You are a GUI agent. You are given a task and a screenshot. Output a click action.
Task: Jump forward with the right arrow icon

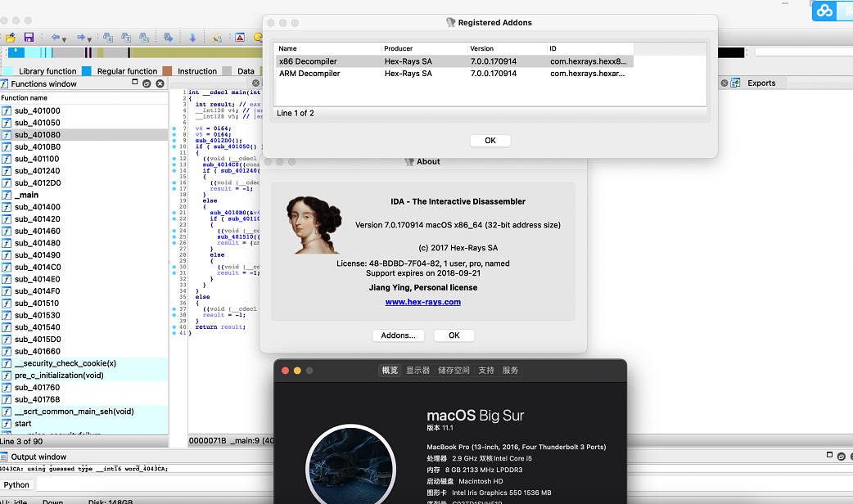tap(80, 37)
